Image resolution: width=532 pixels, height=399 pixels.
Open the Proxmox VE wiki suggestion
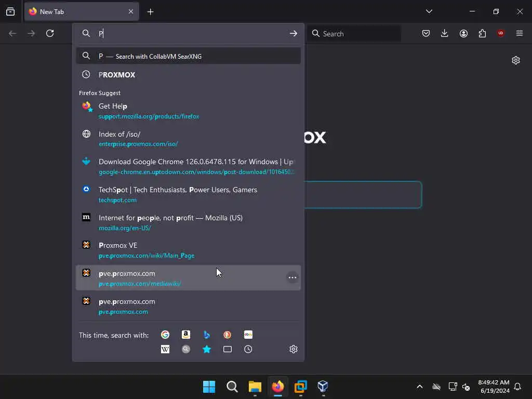click(188, 250)
